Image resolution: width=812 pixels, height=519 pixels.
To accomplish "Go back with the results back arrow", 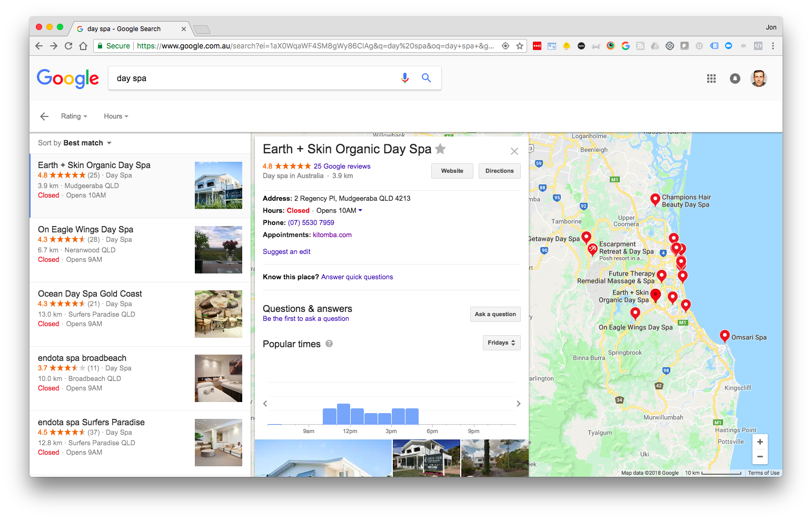I will pyautogui.click(x=44, y=116).
